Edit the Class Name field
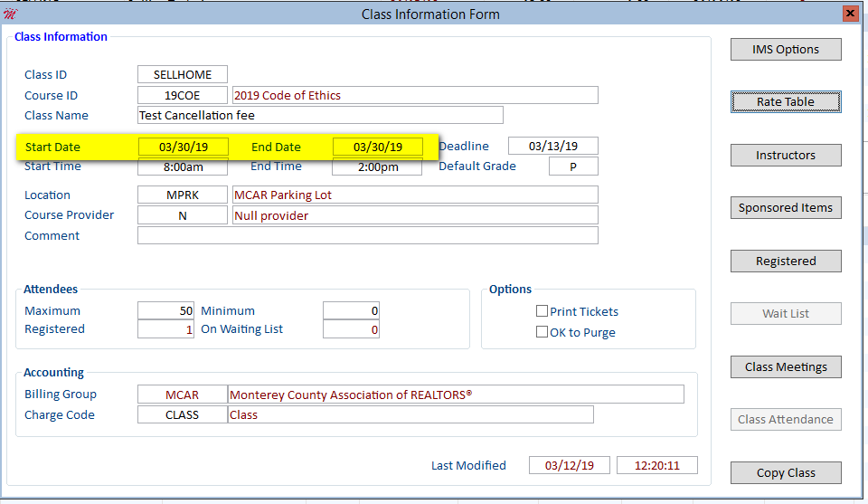 pyautogui.click(x=320, y=115)
